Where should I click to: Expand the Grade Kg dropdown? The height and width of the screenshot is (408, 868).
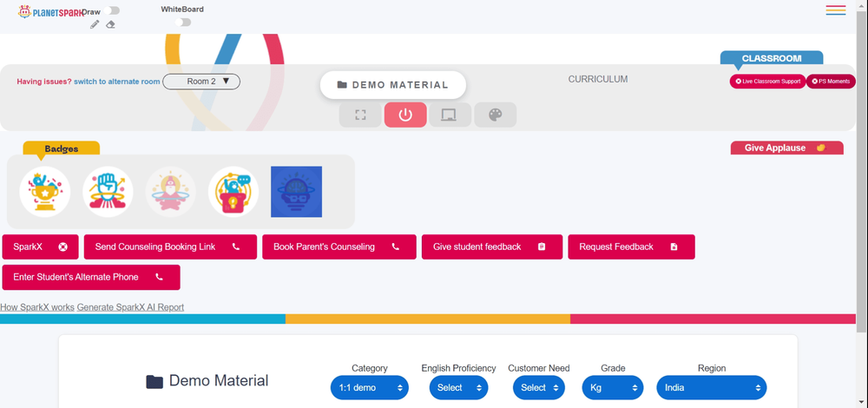[613, 387]
